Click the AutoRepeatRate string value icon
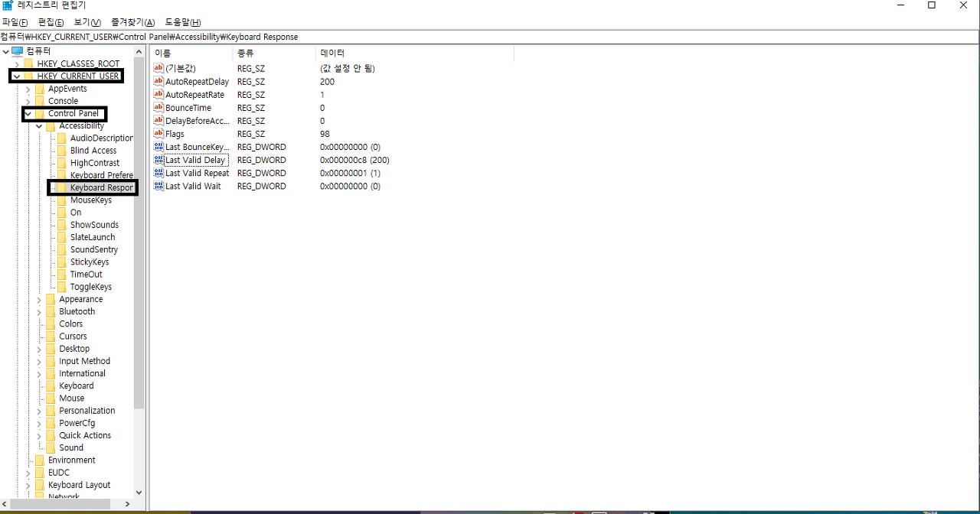The image size is (980, 514). click(159, 94)
